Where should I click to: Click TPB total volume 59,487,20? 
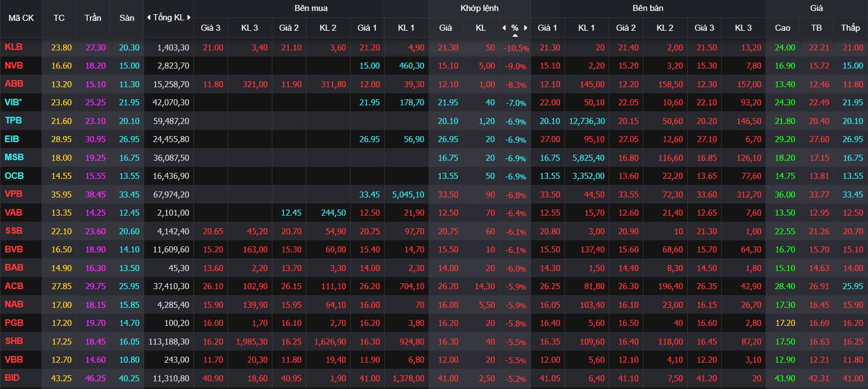tap(171, 121)
